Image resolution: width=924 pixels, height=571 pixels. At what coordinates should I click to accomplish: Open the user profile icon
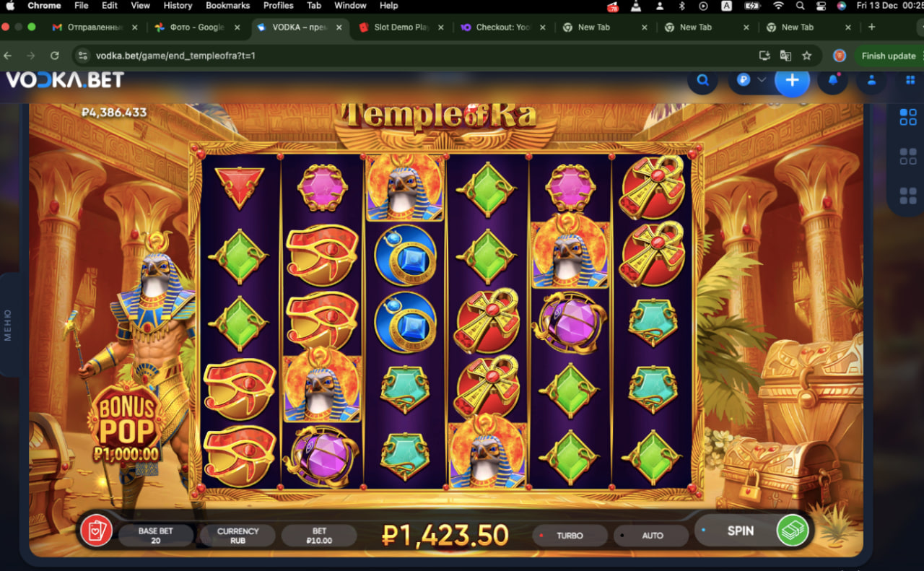pyautogui.click(x=873, y=80)
